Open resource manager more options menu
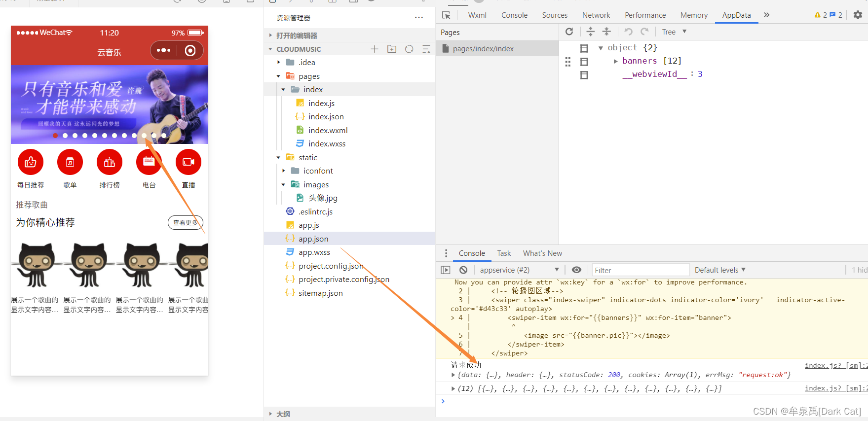Screen dimensions: 868x421 click(x=419, y=17)
